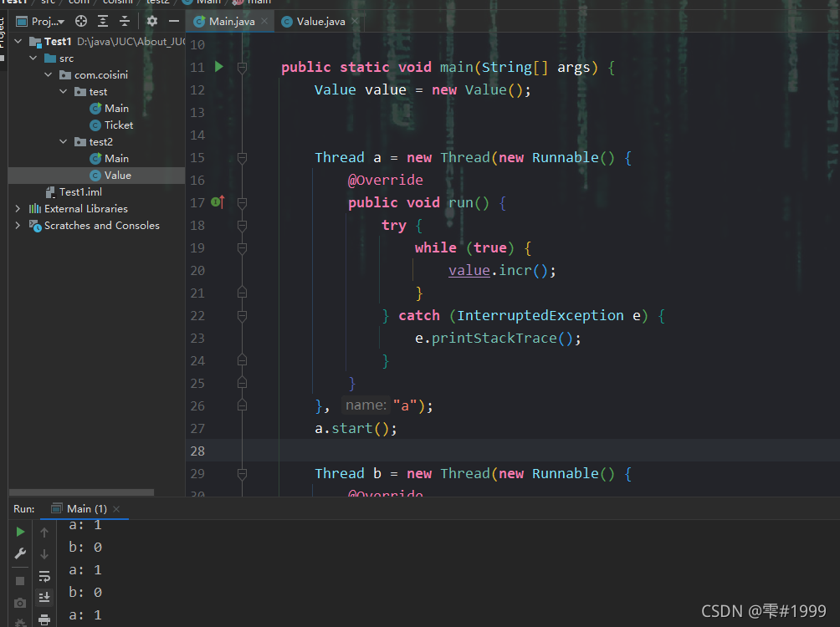Image resolution: width=840 pixels, height=627 pixels.
Task: Click the horizontal scrollbar of project tree
Action: (81, 492)
